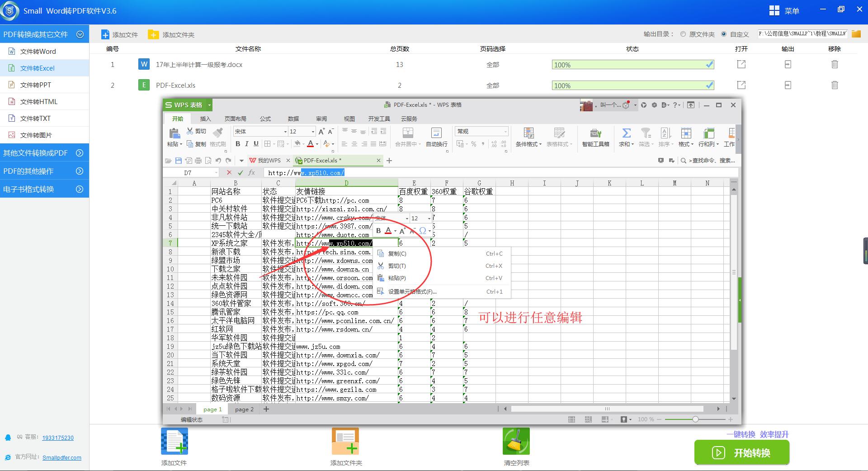Expand 其他文件转换成PDF section
Screen dimensions: 868x471
point(80,153)
